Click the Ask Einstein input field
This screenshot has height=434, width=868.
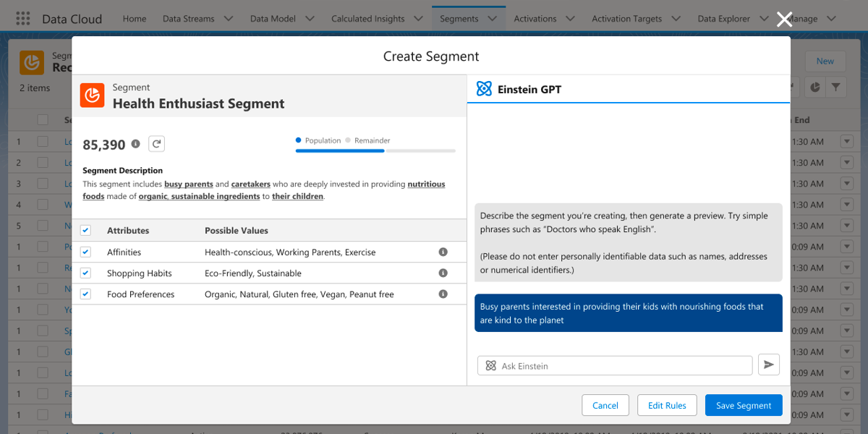click(615, 366)
